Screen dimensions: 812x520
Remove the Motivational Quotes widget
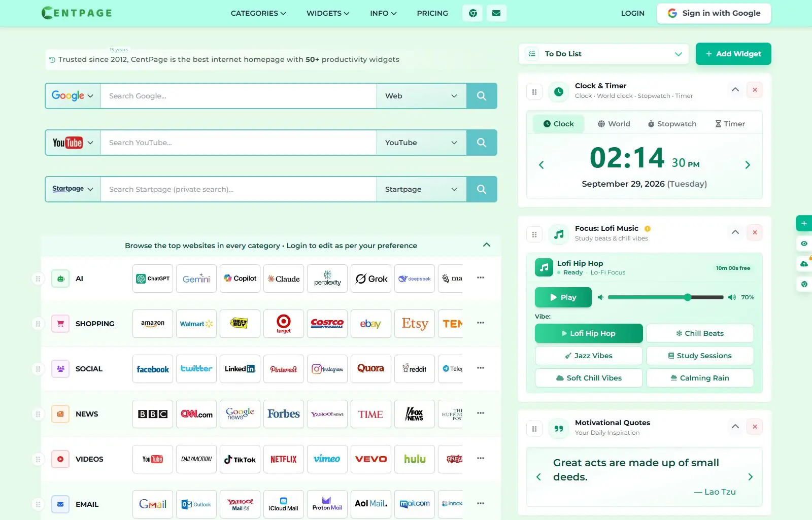pyautogui.click(x=755, y=427)
